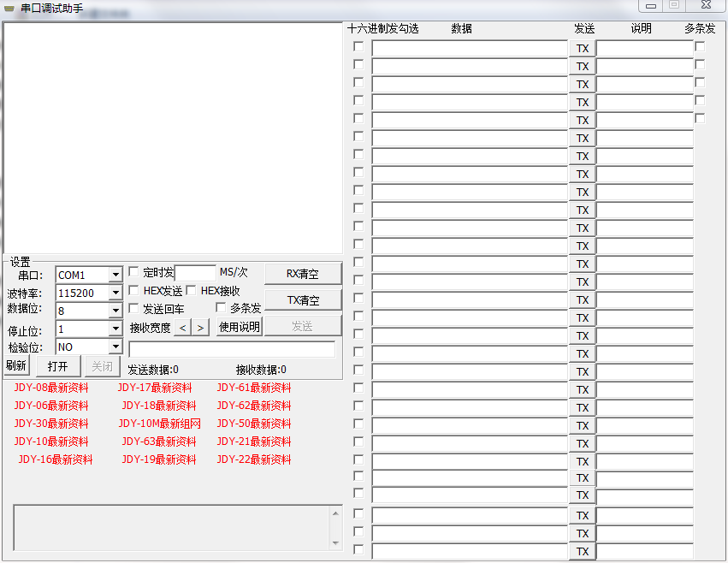Click the 刷新 refresh ports button
The width and height of the screenshot is (728, 563).
(16, 365)
